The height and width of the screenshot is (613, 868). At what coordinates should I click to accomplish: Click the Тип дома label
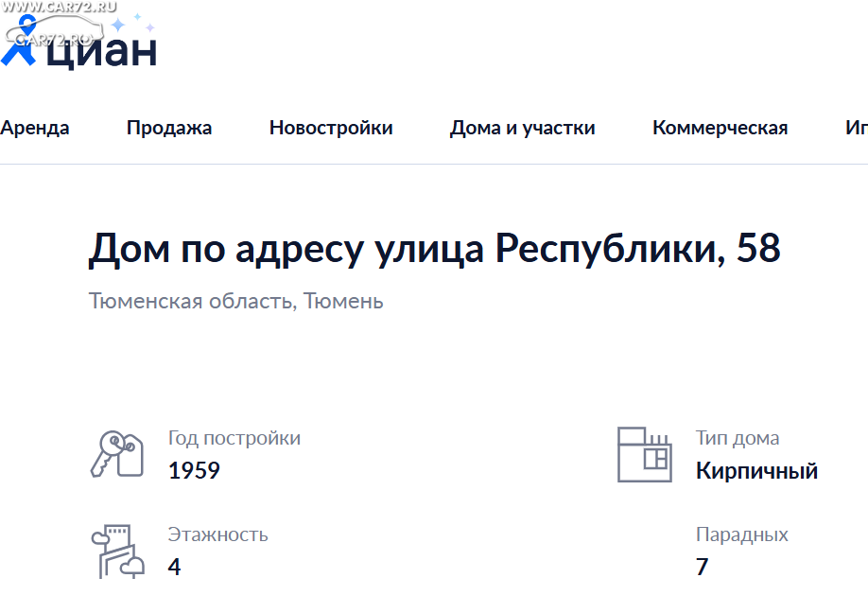pos(738,438)
